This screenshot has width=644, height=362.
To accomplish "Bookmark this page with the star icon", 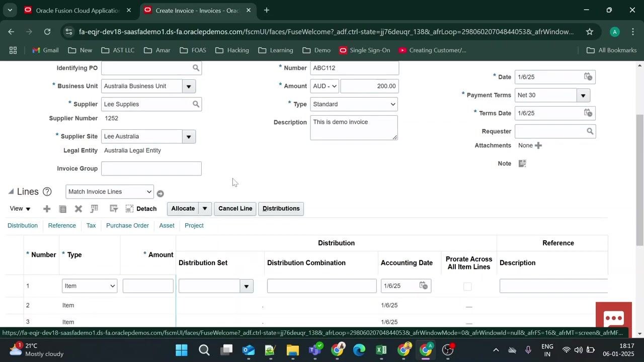I will coord(589,32).
